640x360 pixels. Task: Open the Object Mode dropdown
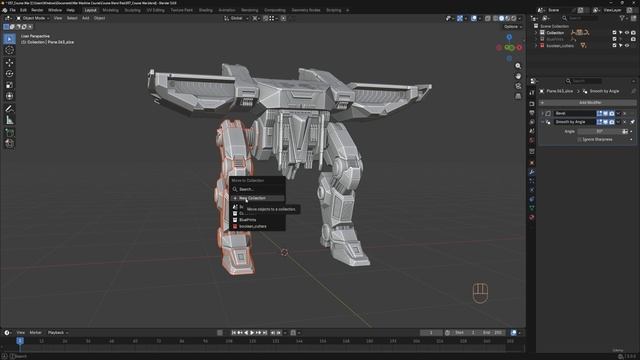pos(33,18)
